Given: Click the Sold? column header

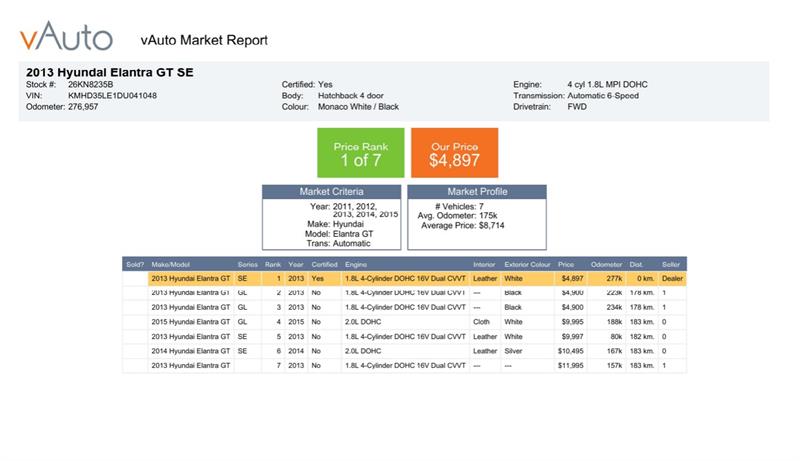Looking at the screenshot, I should point(135,265).
